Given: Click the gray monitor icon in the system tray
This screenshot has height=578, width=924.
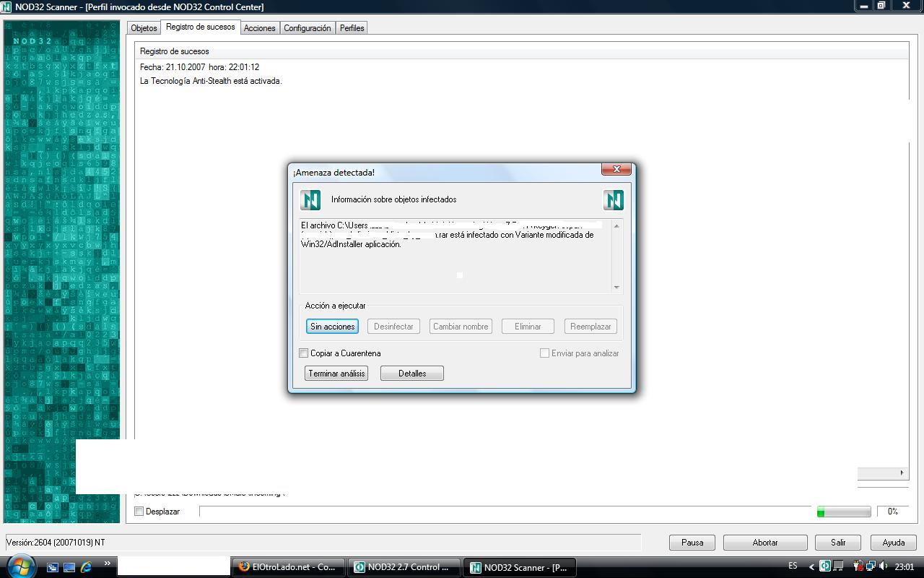Looking at the screenshot, I should coord(837,566).
